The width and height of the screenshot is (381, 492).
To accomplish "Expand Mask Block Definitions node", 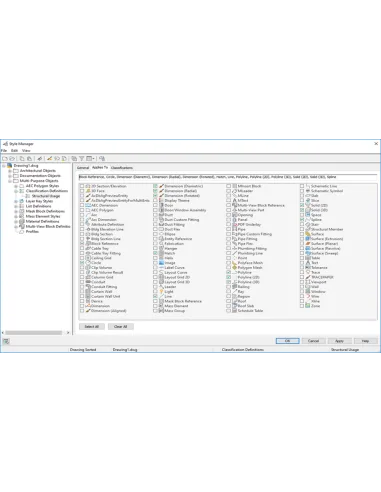I will (x=16, y=211).
